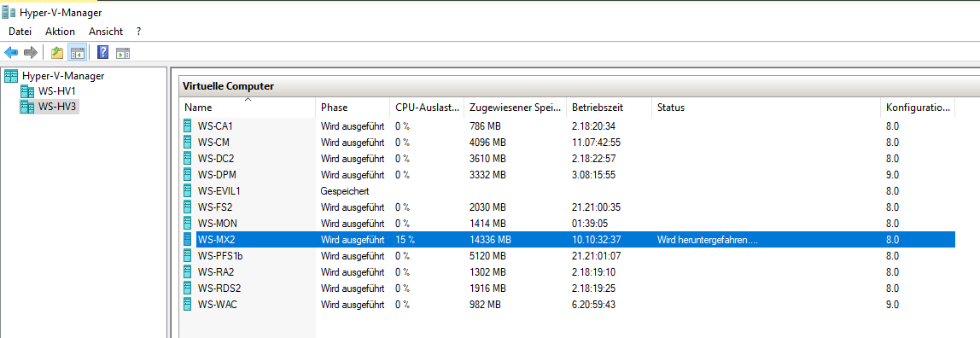Screen dimensions: 980x338
Task: Select the WS-MX2 virtual machine name
Action: pos(216,239)
